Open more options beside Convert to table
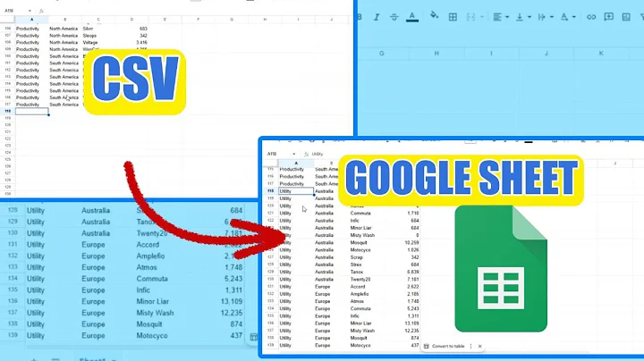This screenshot has height=361, width=644. coord(470,346)
